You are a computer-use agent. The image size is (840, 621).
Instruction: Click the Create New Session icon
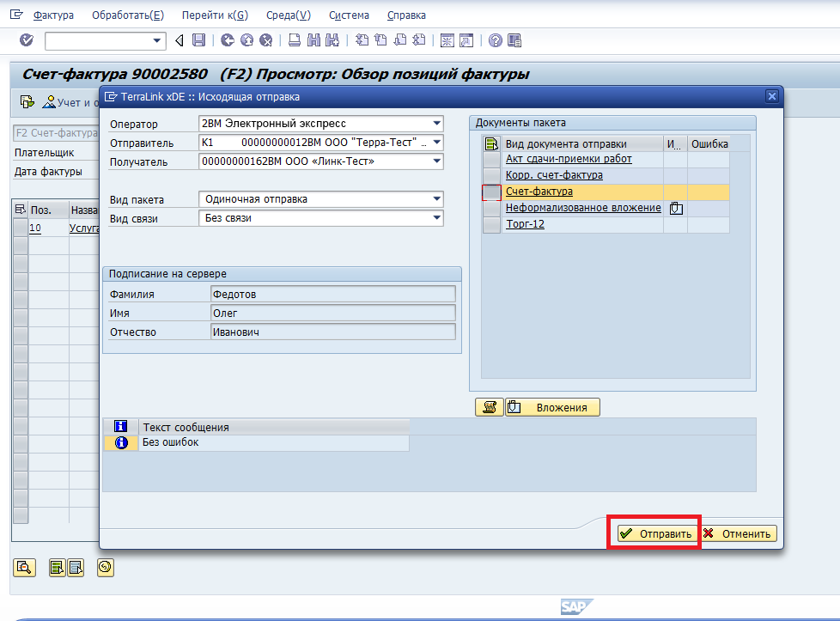click(447, 40)
